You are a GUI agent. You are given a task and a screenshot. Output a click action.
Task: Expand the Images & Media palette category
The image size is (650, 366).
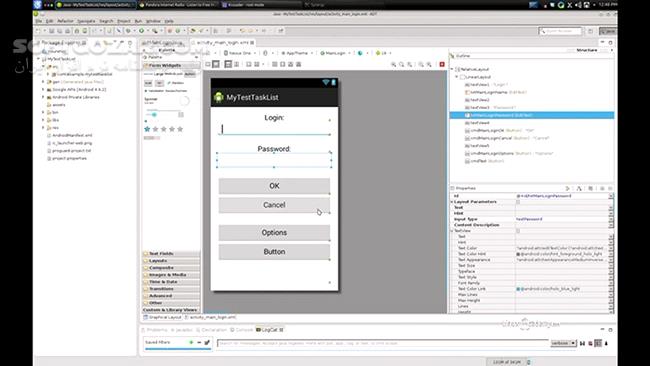[x=171, y=275]
